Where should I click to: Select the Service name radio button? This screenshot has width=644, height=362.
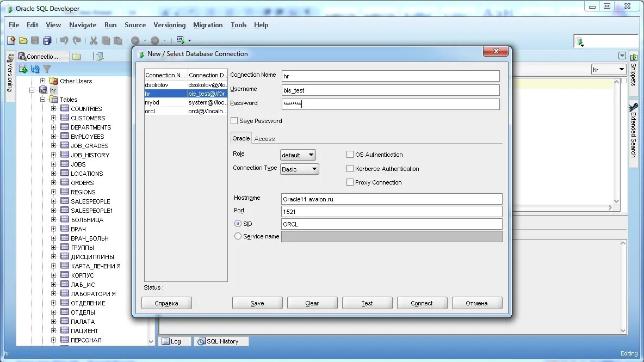click(x=238, y=236)
